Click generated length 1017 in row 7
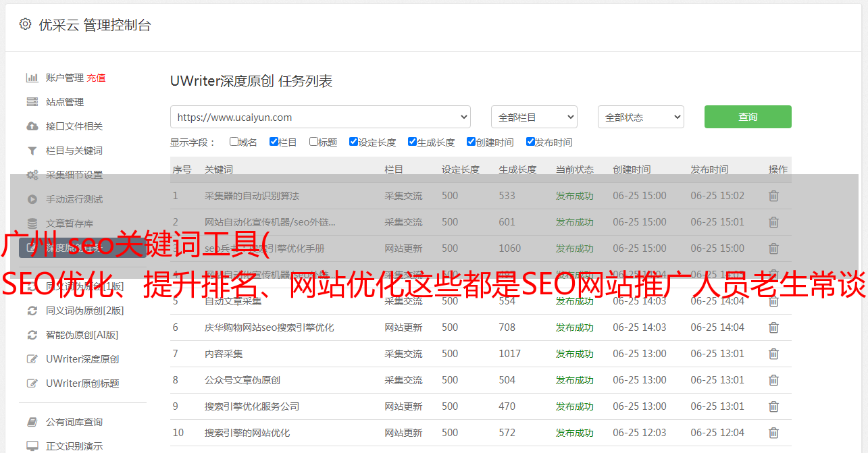This screenshot has height=453, width=868. [510, 354]
